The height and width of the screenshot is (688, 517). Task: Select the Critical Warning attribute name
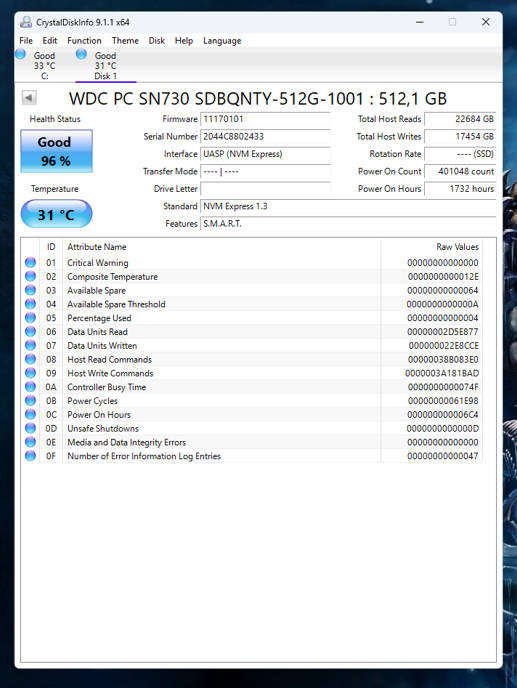coord(98,263)
